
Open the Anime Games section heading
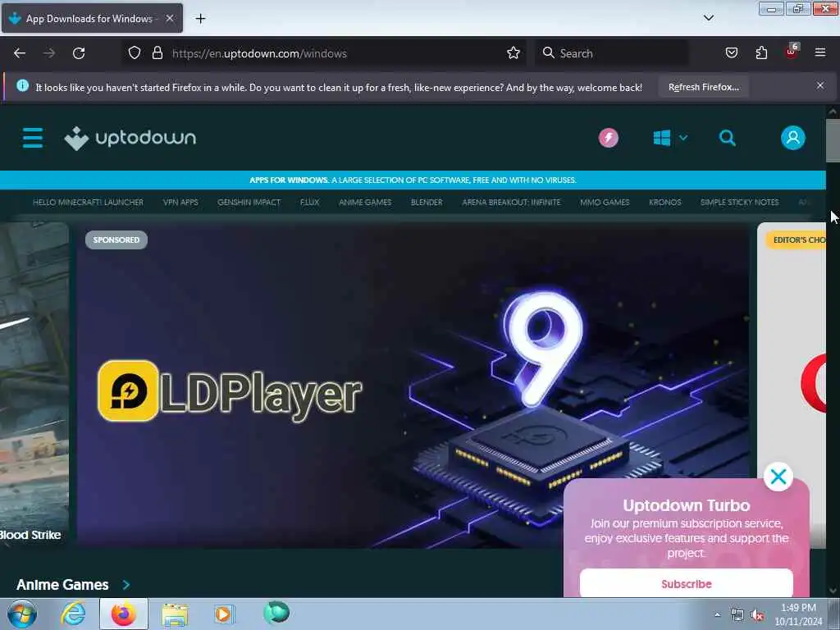[x=62, y=584]
